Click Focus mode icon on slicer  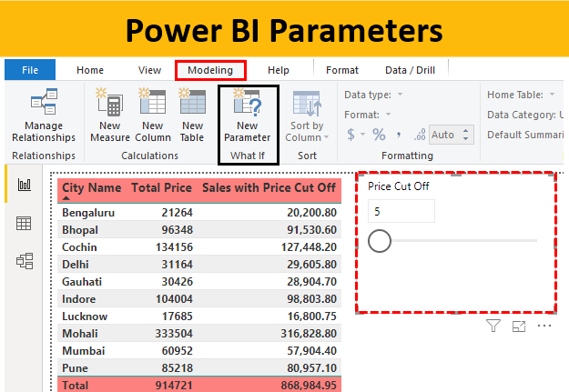coord(519,326)
